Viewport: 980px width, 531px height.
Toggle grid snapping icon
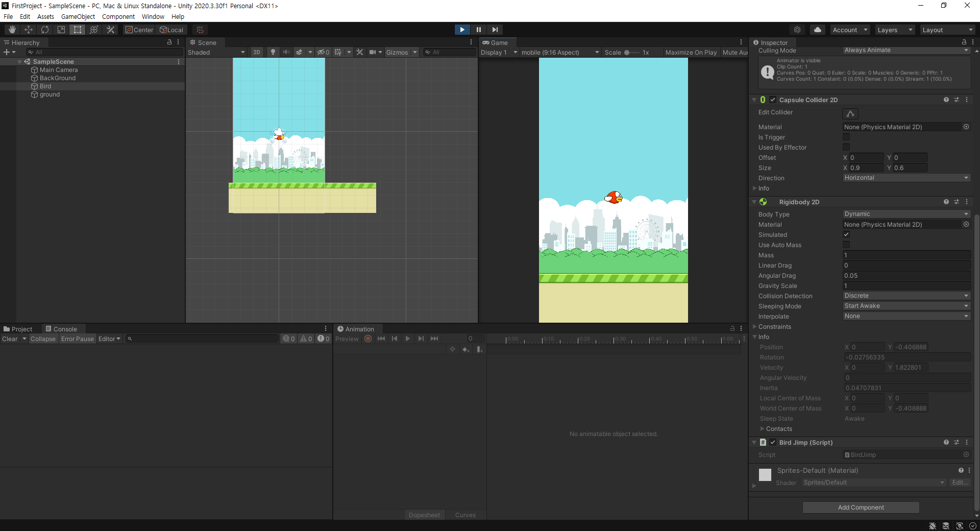coord(200,30)
